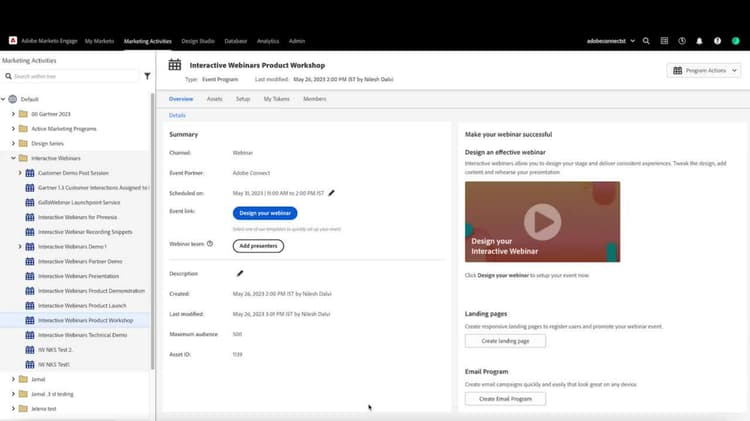Open the global search icon in header

pos(646,41)
